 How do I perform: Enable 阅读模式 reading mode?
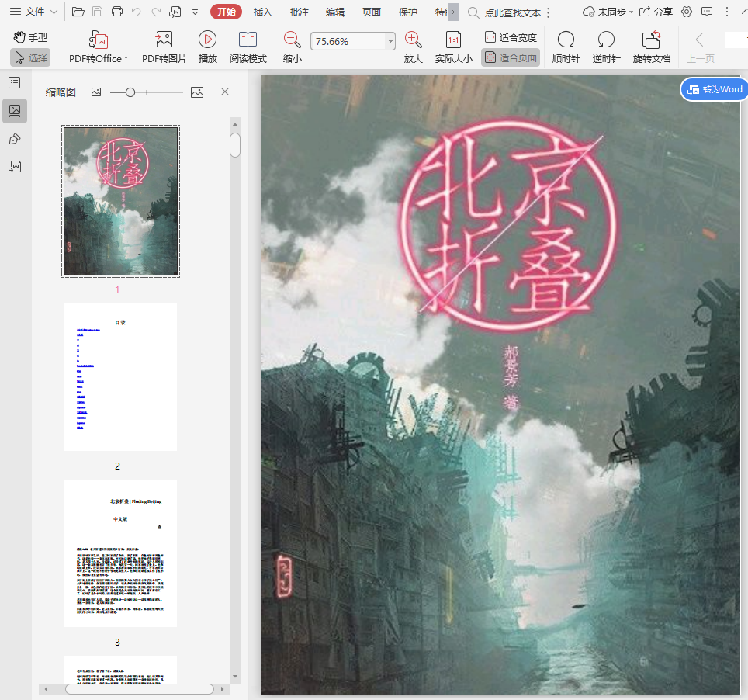pos(248,47)
